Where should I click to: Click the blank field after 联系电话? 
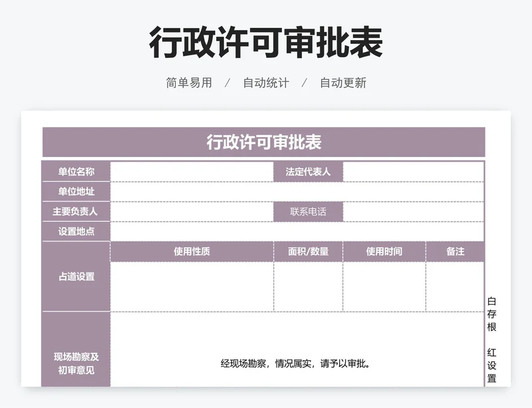click(x=413, y=212)
